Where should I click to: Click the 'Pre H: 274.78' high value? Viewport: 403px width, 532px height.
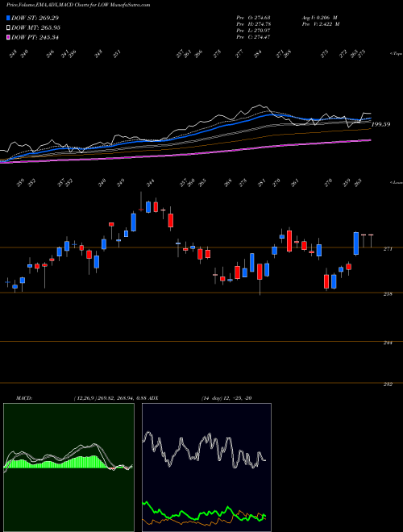point(253,23)
